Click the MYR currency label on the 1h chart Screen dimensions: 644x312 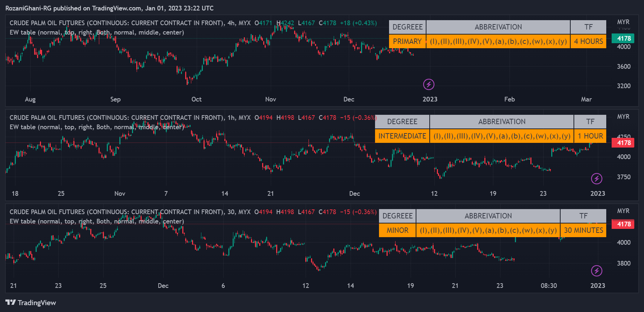coord(624,117)
